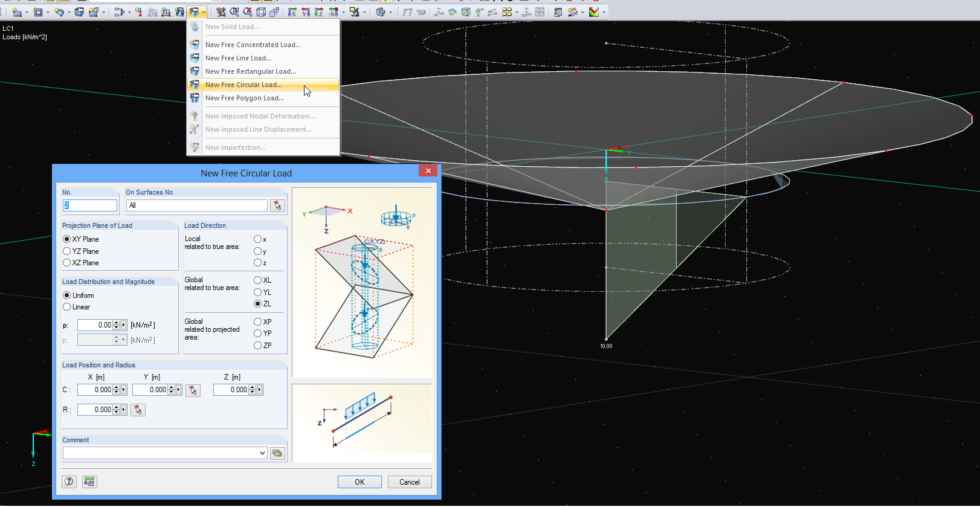Pick load center point C in model
This screenshot has width=980, height=507.
click(x=193, y=390)
